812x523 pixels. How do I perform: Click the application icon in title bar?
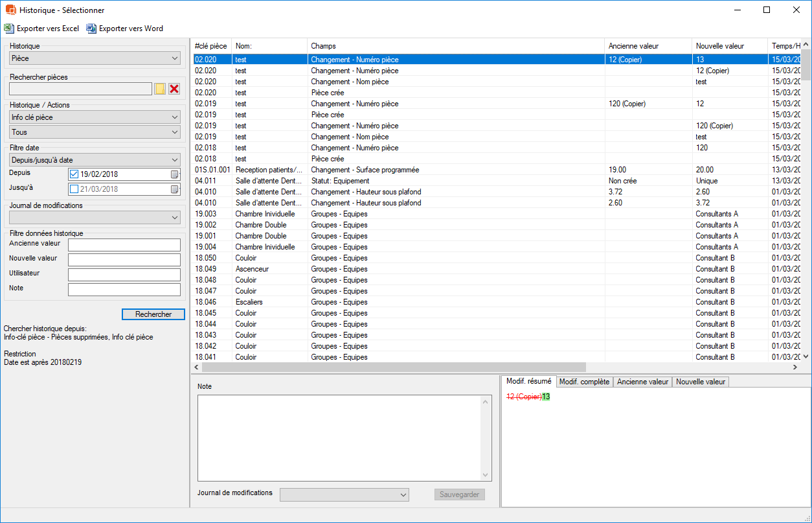point(10,10)
